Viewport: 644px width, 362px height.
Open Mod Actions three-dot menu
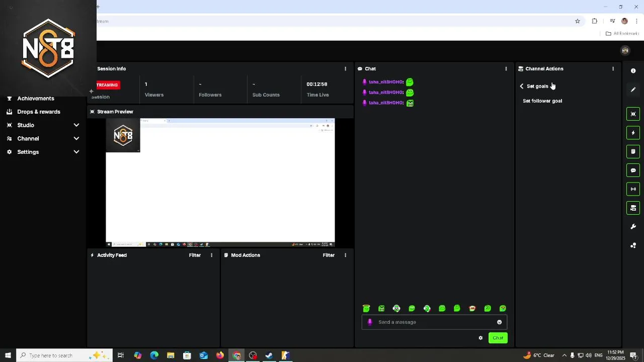[x=345, y=255]
